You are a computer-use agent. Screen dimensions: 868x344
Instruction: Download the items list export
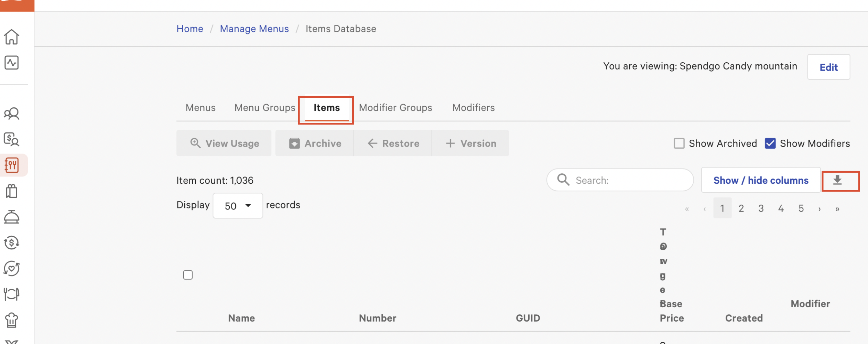click(x=837, y=181)
